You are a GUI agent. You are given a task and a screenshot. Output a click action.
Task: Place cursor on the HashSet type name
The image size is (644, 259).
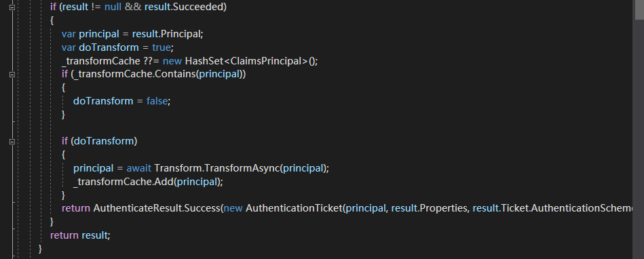point(204,61)
